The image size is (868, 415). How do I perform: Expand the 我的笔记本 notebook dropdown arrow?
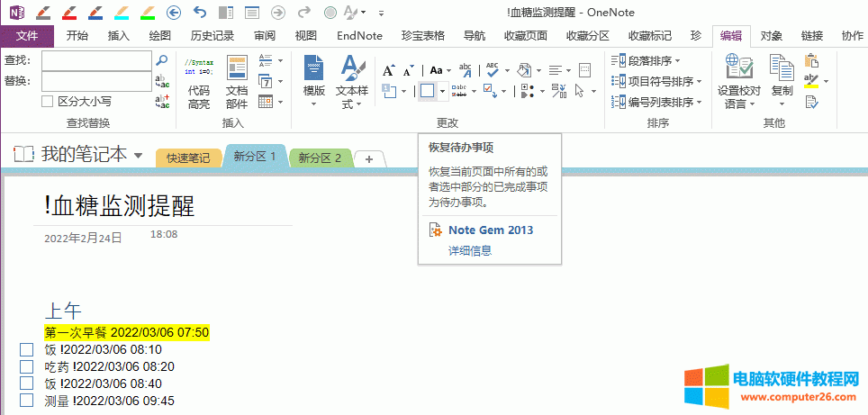coord(139,154)
